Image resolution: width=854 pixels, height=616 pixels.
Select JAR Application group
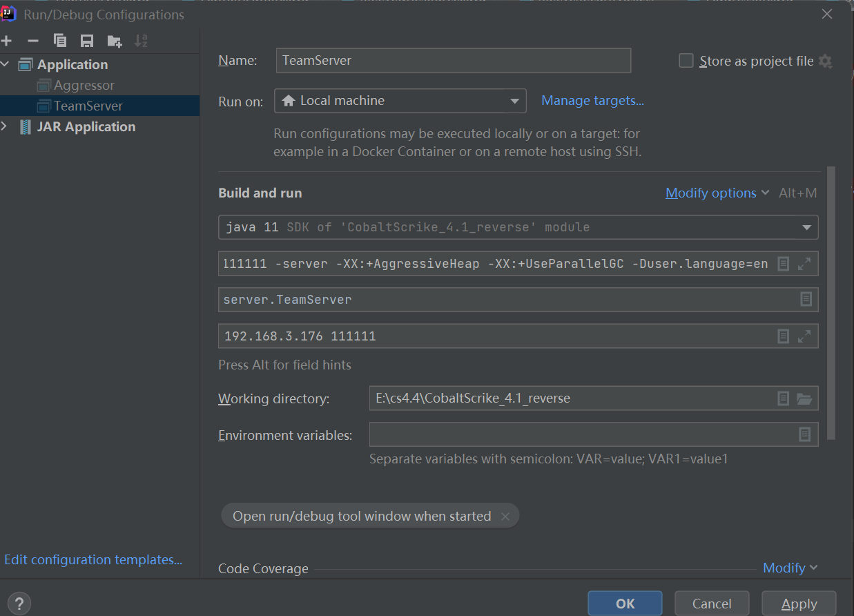(86, 126)
